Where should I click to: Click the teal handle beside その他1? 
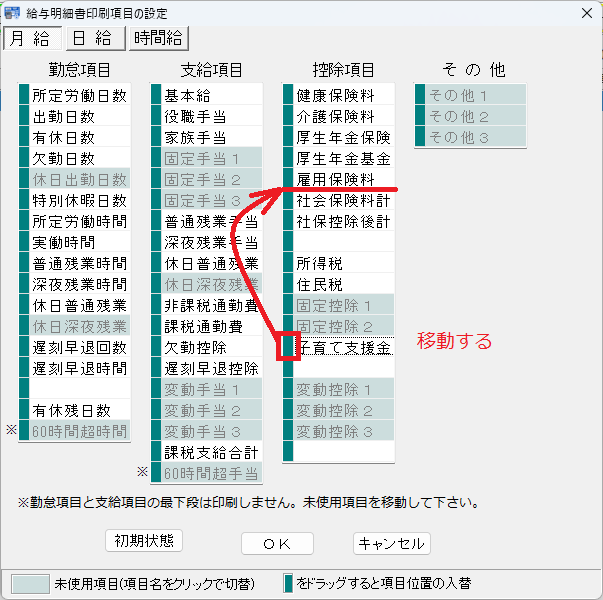tap(420, 96)
